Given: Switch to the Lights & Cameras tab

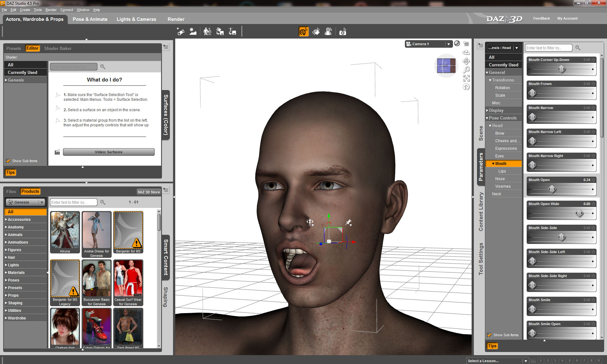Looking at the screenshot, I should (136, 19).
